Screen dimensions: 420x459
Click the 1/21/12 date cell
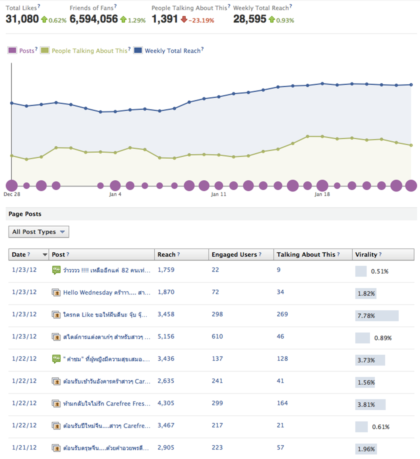pos(24,448)
